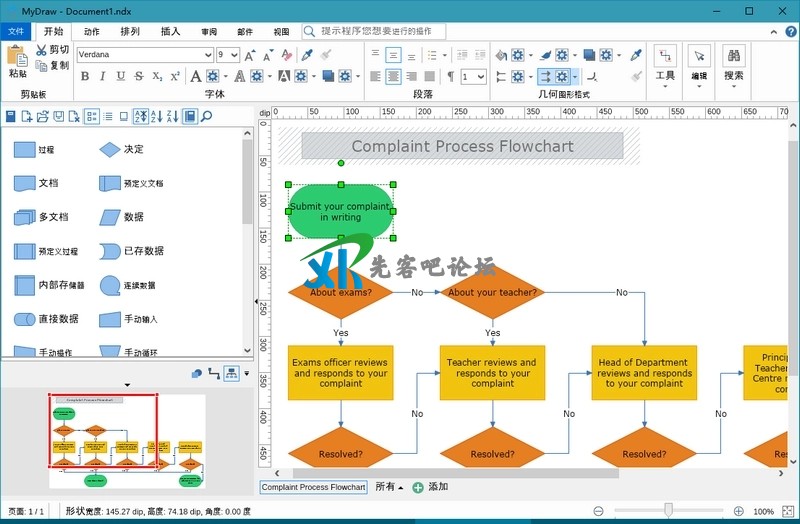Click the Paste (粘贴) button

[x=18, y=62]
